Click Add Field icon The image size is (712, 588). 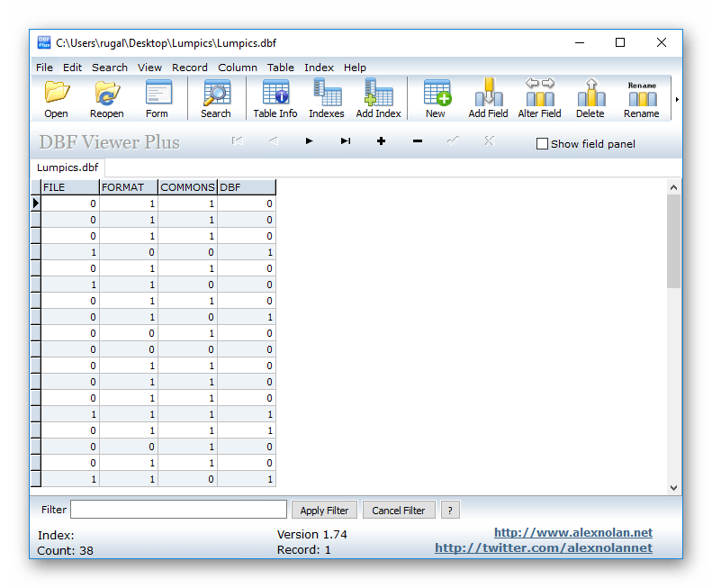pyautogui.click(x=488, y=99)
